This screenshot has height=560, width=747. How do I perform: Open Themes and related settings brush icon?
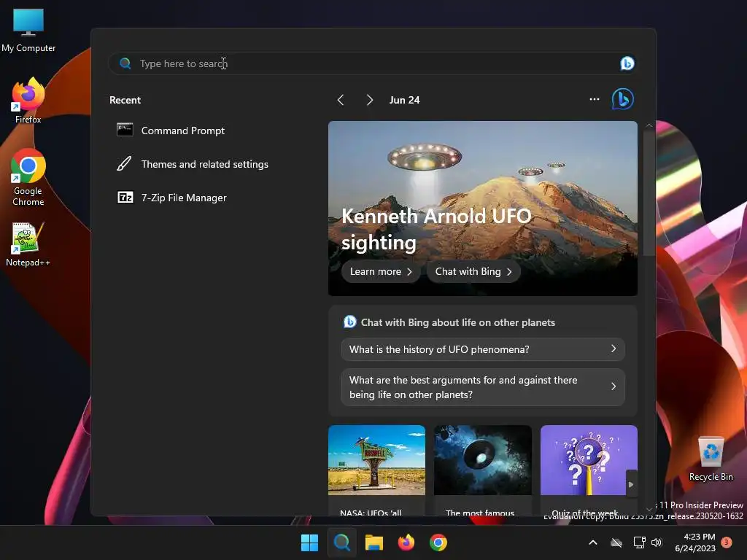pyautogui.click(x=124, y=164)
